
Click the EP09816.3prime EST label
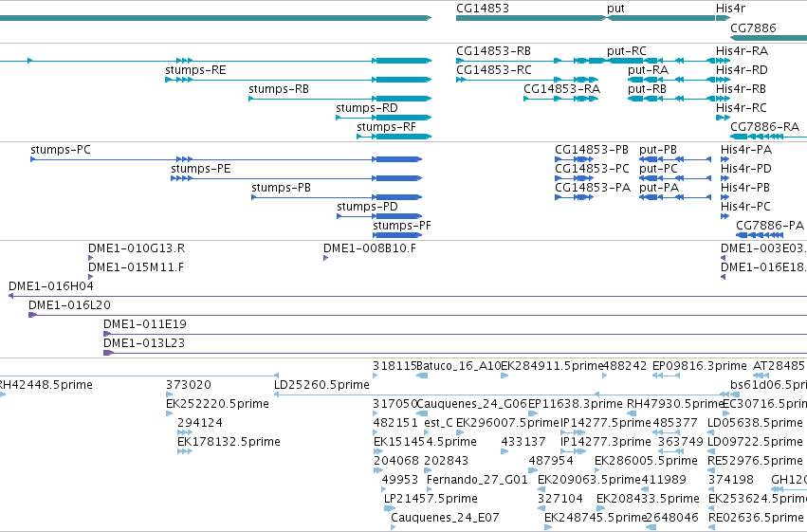pos(700,366)
